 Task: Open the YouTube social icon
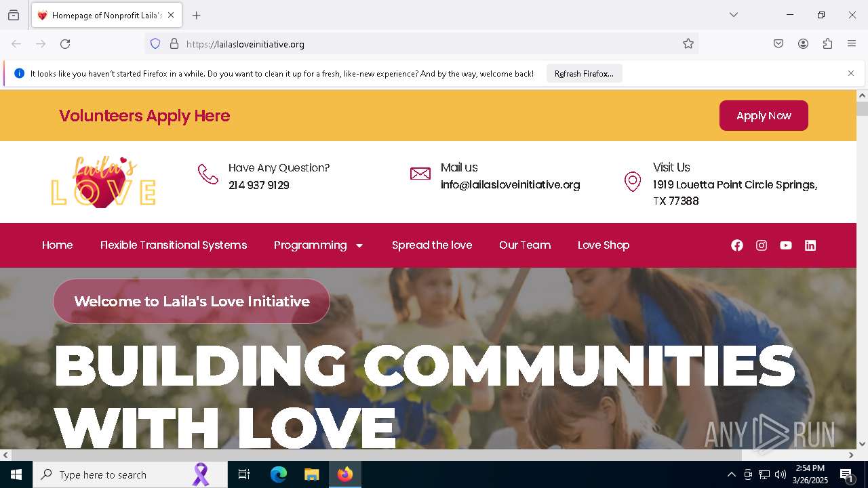786,245
